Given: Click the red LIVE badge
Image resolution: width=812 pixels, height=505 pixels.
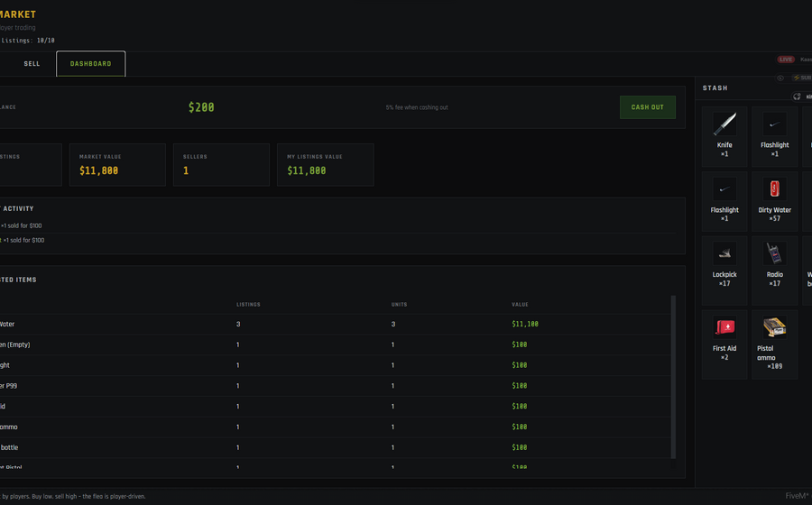Looking at the screenshot, I should point(786,60).
